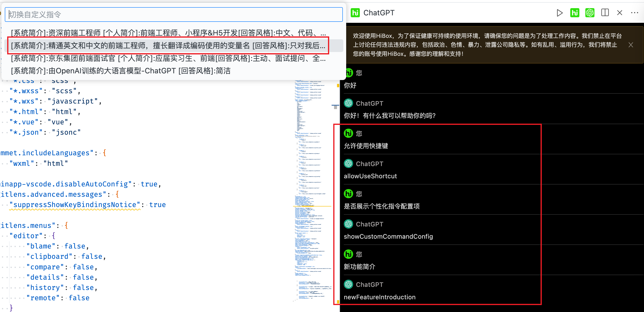Open the more actions ellipsis menu
The image size is (644, 312).
pos(634,13)
